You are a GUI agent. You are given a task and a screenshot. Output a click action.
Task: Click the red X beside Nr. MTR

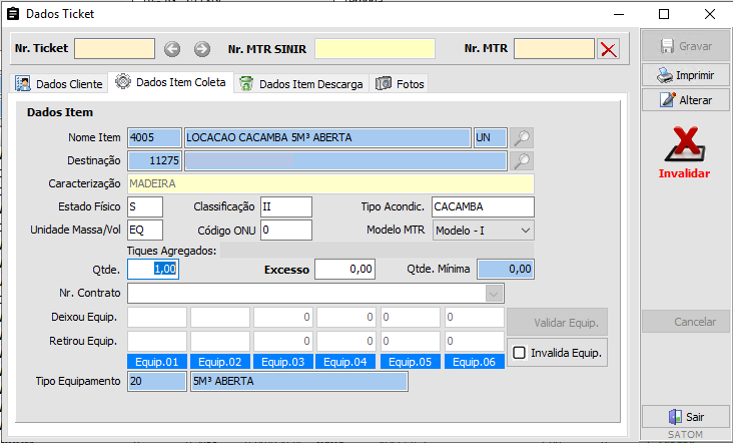pyautogui.click(x=608, y=49)
